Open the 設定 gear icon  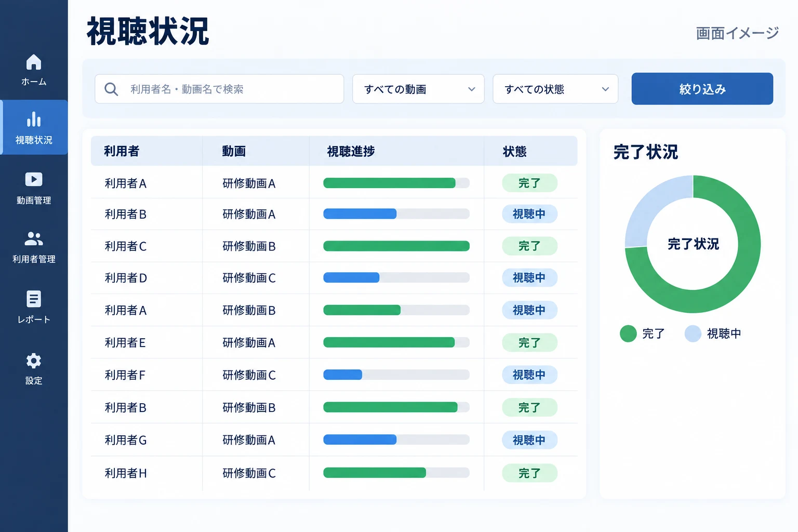34,361
